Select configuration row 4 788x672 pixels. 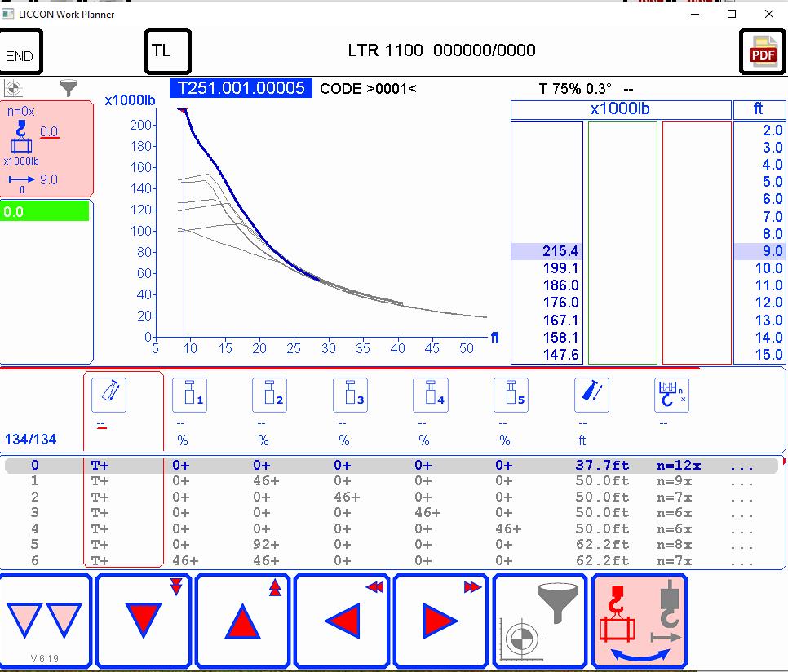pos(392,528)
